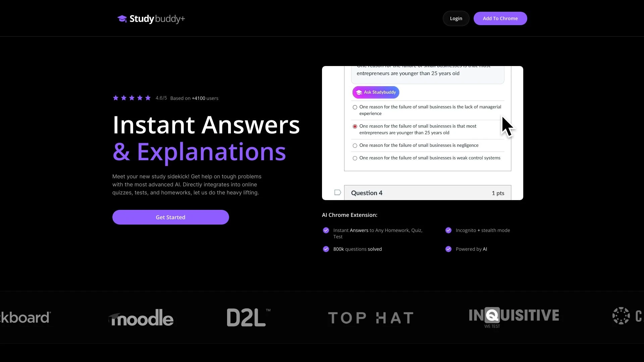Click the Blackboard platform logo icon
Viewport: 644px width, 362px height.
[25, 317]
